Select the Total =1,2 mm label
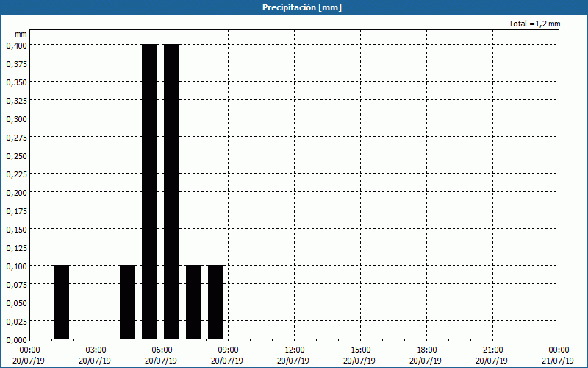Image resolution: width=588 pixels, height=368 pixels. point(534,24)
